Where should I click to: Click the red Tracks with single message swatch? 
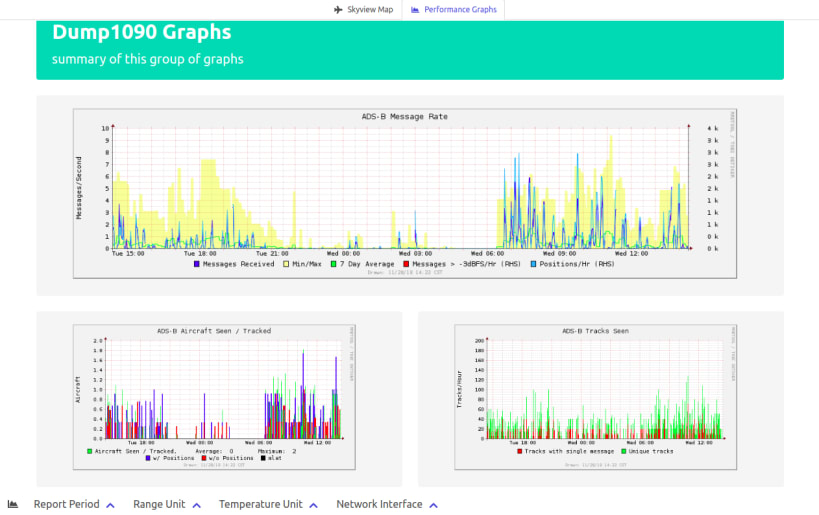[x=519, y=451]
